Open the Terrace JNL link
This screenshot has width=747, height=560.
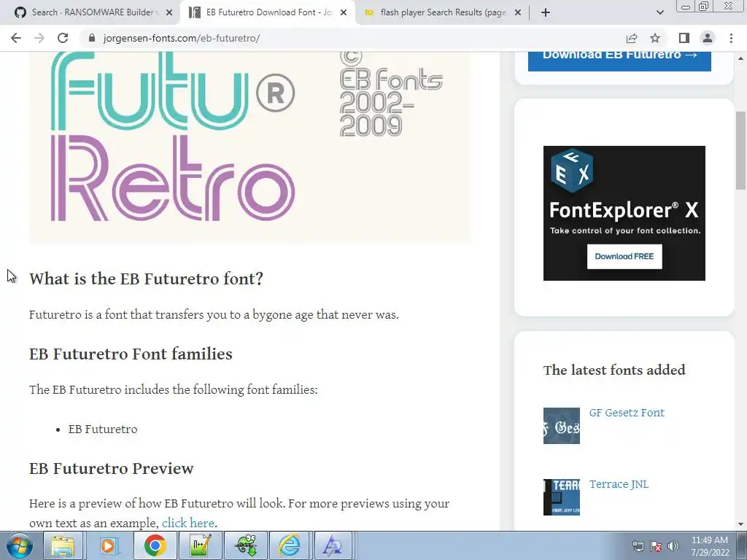pyautogui.click(x=619, y=484)
